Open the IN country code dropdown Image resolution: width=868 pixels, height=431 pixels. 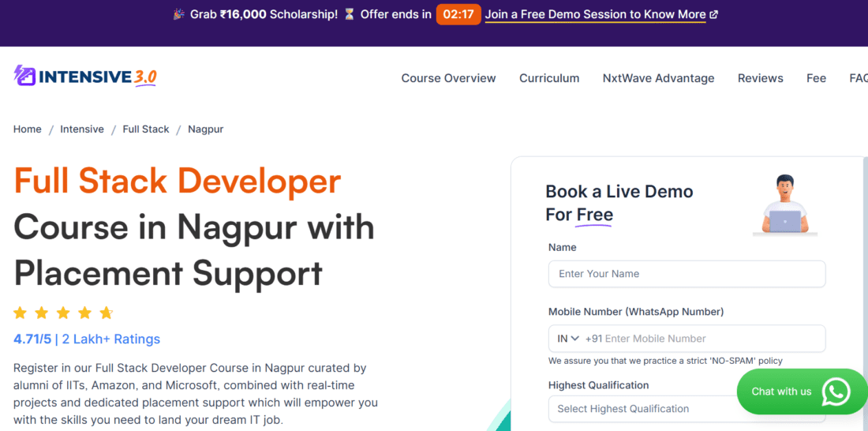568,339
